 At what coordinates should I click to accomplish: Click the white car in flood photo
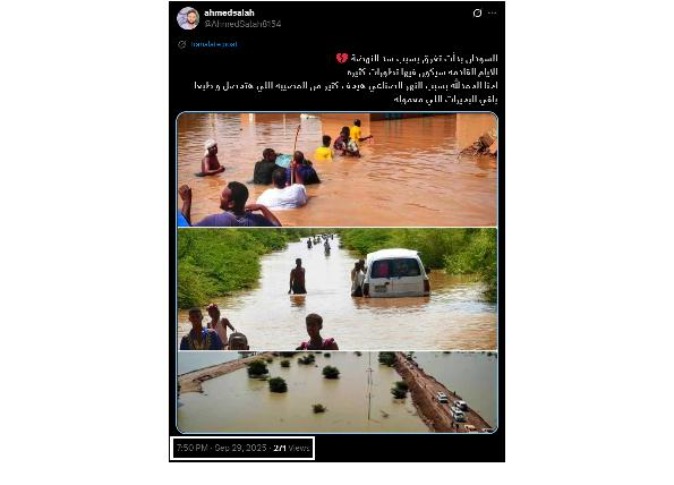coord(396,273)
